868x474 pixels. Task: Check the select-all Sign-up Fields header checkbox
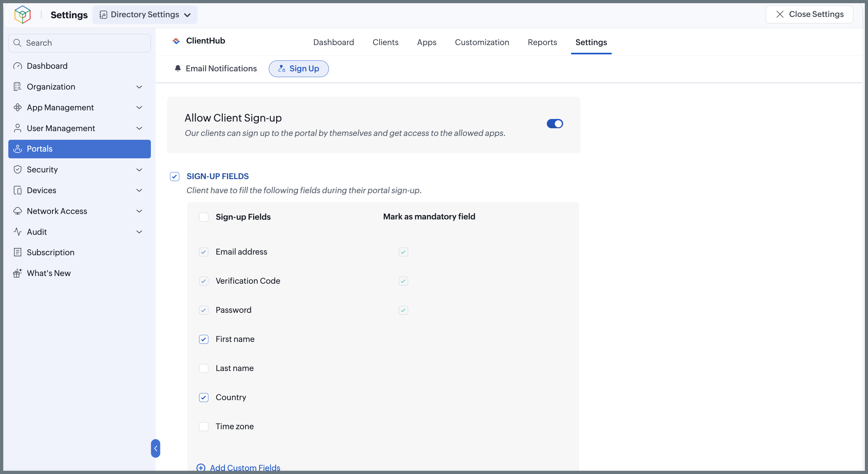(204, 217)
